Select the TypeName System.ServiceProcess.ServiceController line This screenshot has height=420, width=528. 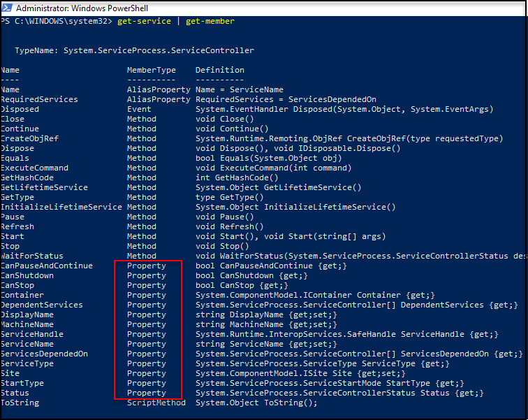pos(134,50)
